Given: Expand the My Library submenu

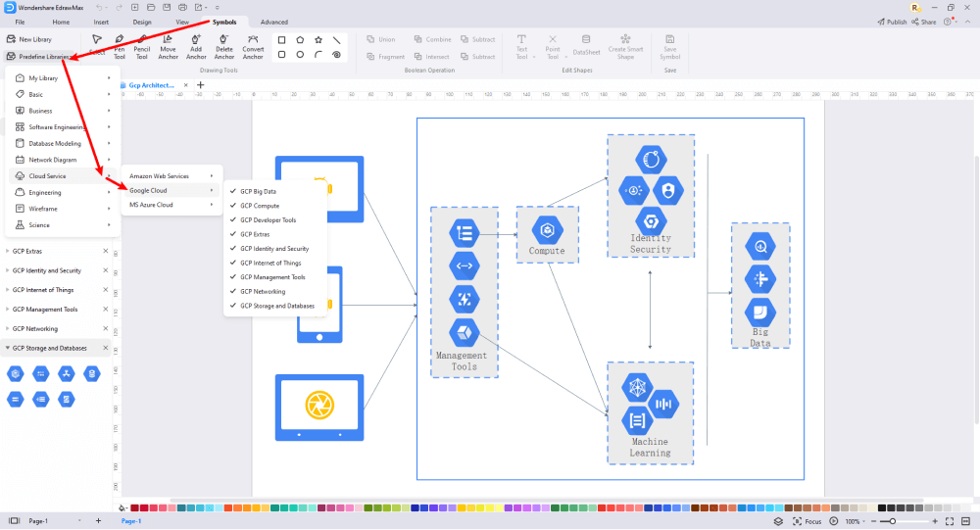Looking at the screenshot, I should [x=63, y=78].
